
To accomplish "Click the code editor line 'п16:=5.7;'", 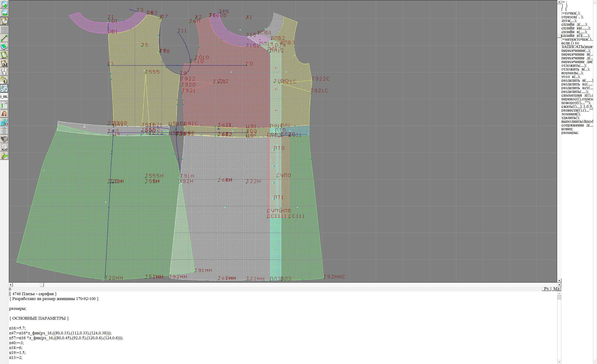I will (x=17, y=328).
